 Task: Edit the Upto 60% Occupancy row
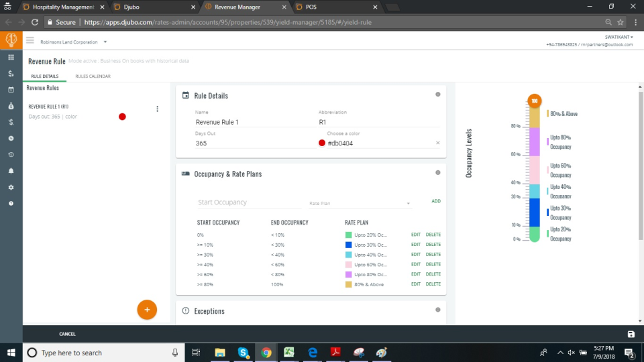pos(416,264)
